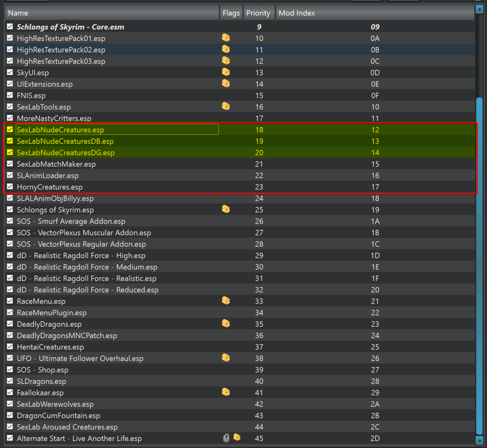487x448 pixels.
Task: Select SOS - Smurf Average Addon.esp row
Action: pos(240,221)
